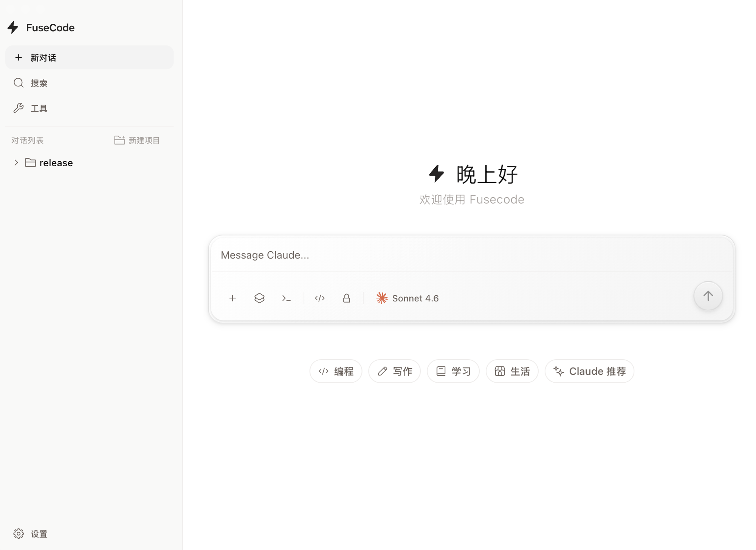Viewport: 756px width, 550px height.
Task: Open the 工具 tools section
Action: click(39, 108)
